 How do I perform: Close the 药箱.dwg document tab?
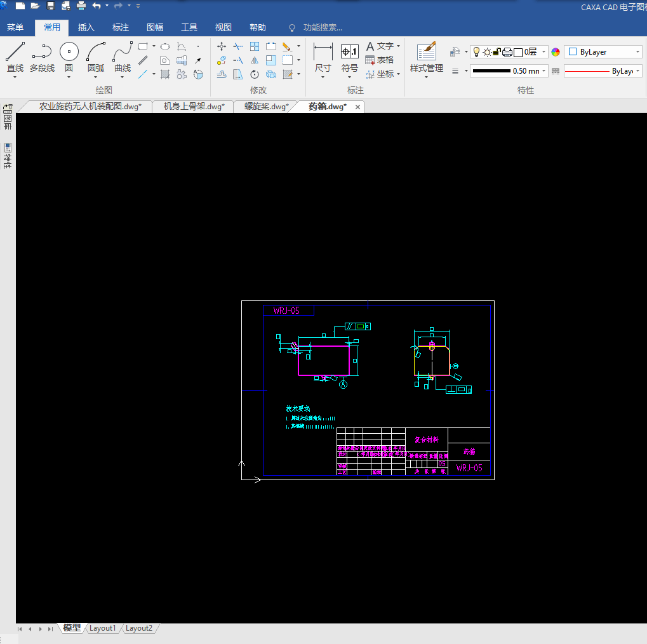coord(357,107)
